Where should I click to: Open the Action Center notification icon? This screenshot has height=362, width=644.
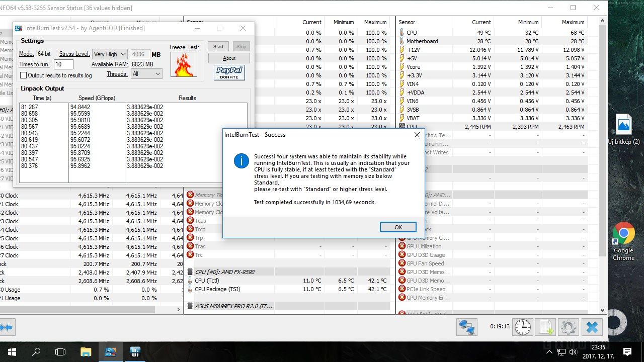(627, 352)
